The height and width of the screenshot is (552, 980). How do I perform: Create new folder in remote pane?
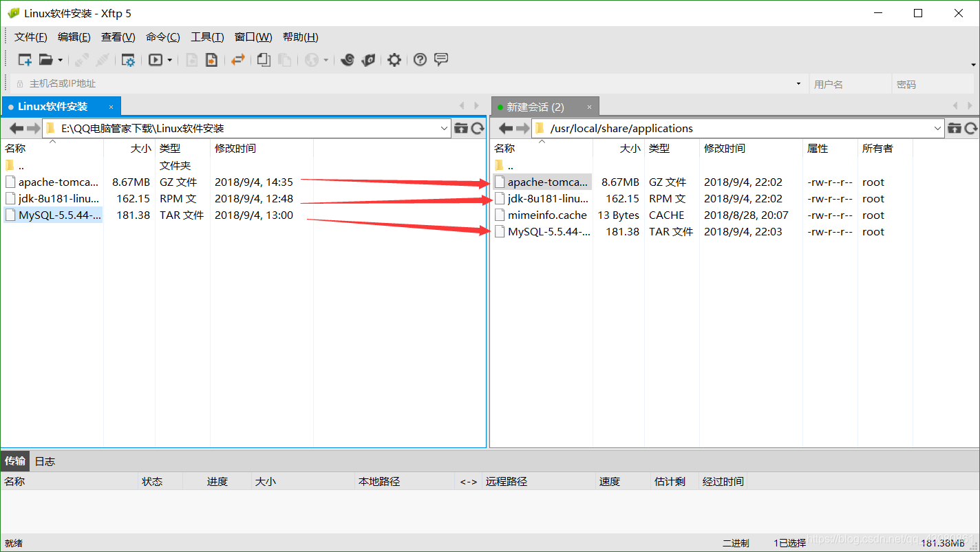955,129
